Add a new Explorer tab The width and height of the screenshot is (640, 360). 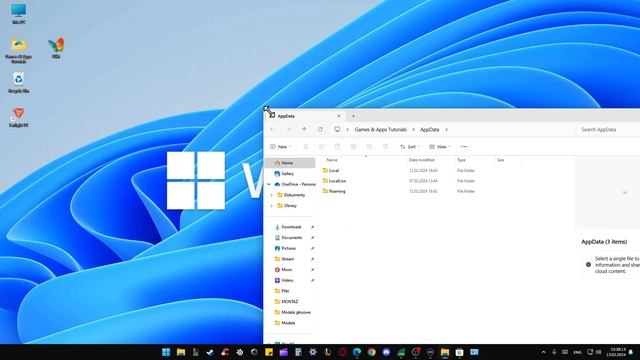pos(353,116)
